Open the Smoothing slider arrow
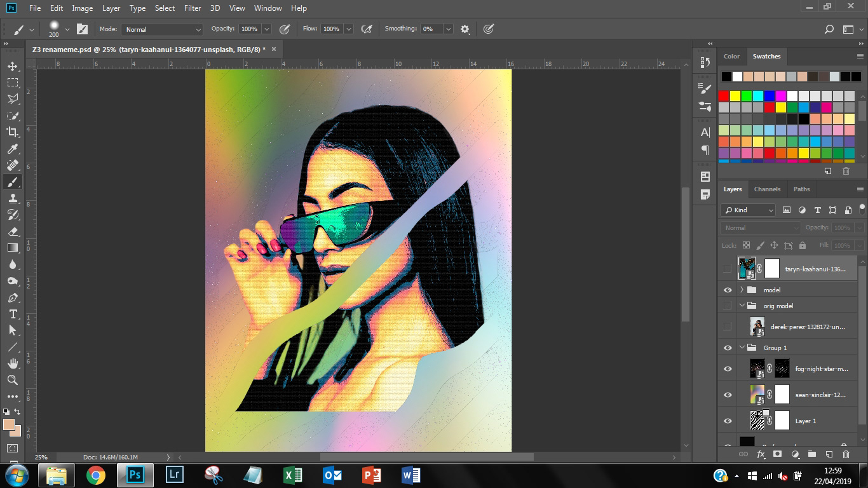This screenshot has height=488, width=868. coord(448,29)
